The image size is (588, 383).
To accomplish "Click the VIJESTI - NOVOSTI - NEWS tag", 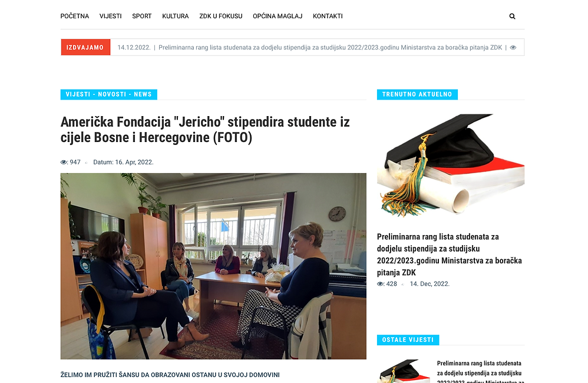I will pos(109,94).
